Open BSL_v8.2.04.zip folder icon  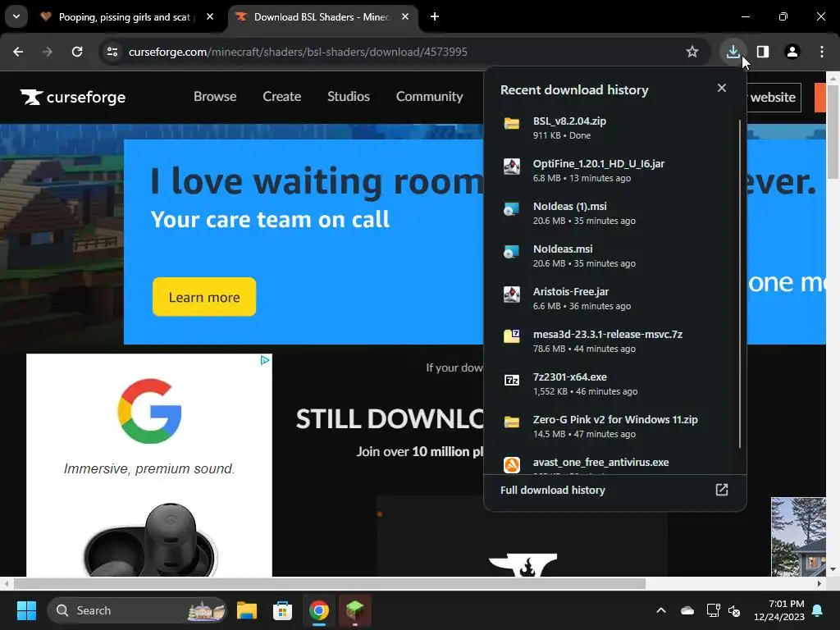point(512,124)
